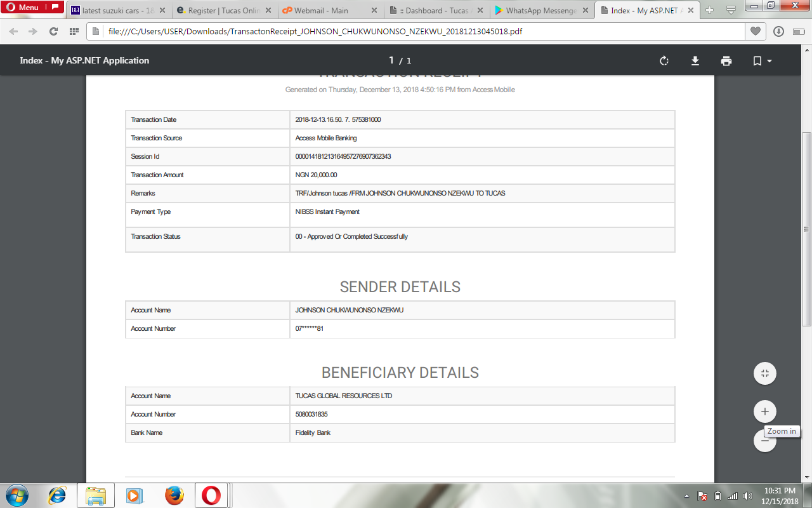Open a new browser tab
This screenshot has height=508, width=812.
coord(709,10)
